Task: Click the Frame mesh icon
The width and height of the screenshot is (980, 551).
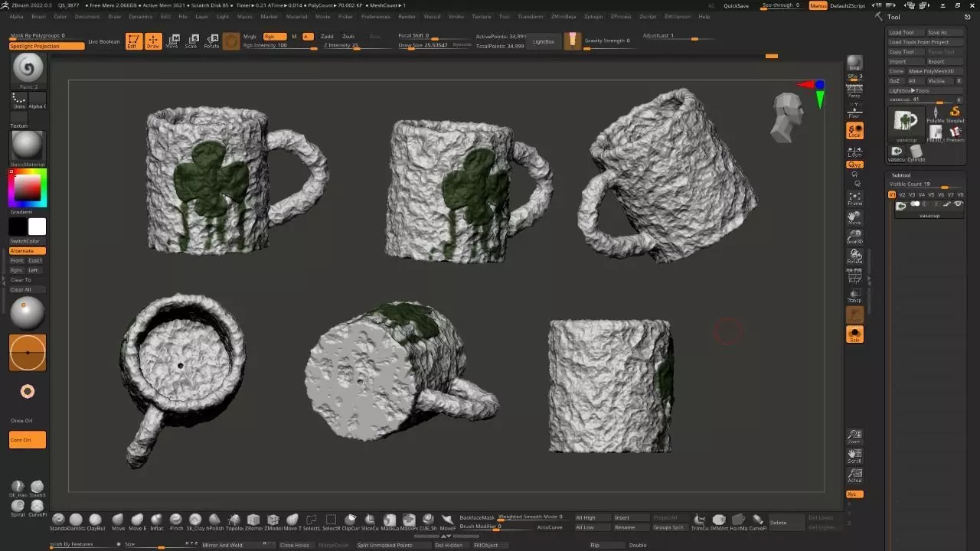Action: click(854, 197)
